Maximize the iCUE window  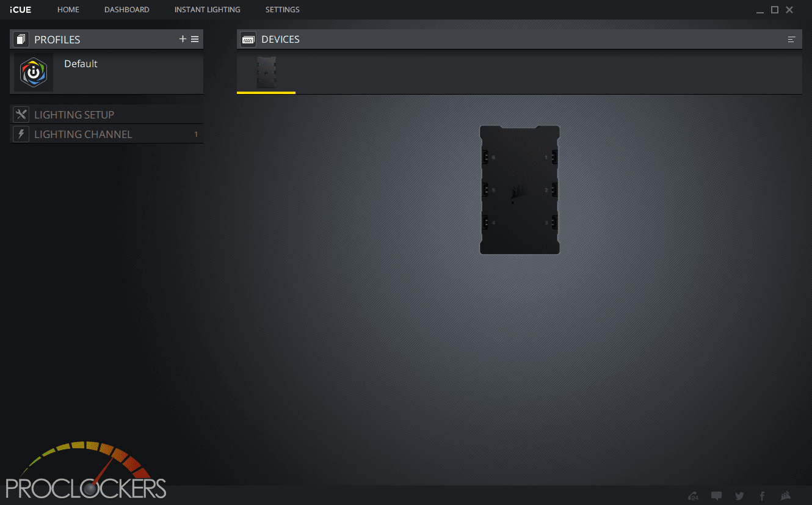pyautogui.click(x=775, y=10)
